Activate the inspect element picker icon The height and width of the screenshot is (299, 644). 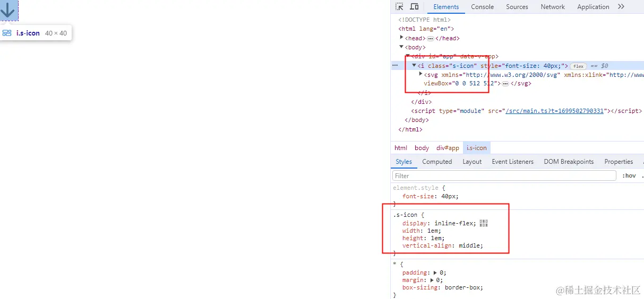[399, 7]
